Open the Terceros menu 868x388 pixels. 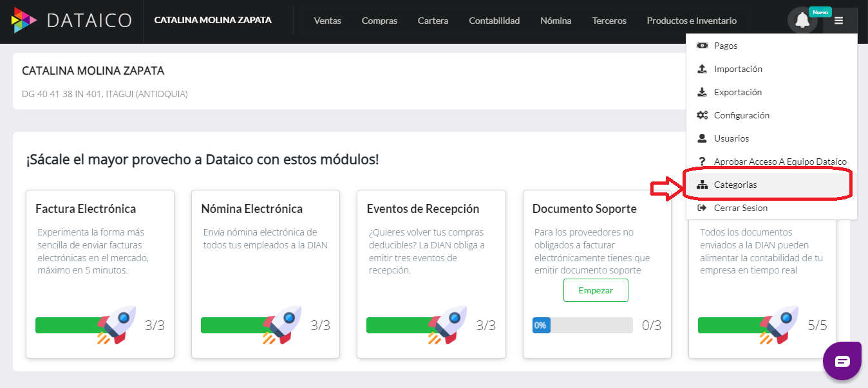click(x=609, y=21)
